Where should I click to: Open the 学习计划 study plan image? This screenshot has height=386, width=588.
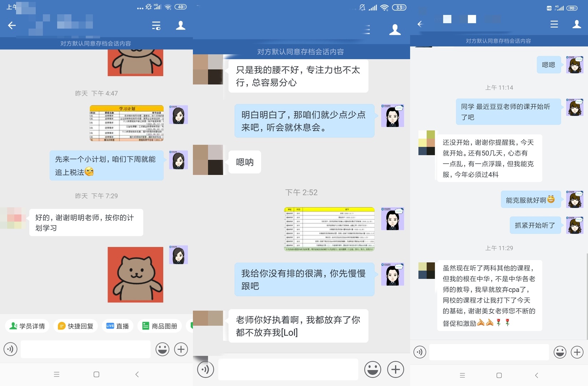click(126, 123)
